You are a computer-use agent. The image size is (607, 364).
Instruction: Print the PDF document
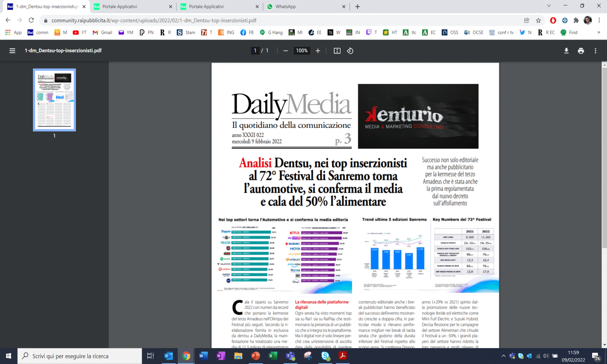(x=581, y=51)
